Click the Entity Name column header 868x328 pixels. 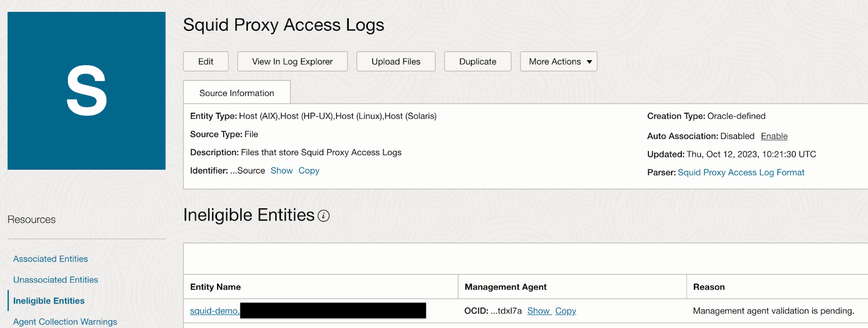pos(215,287)
